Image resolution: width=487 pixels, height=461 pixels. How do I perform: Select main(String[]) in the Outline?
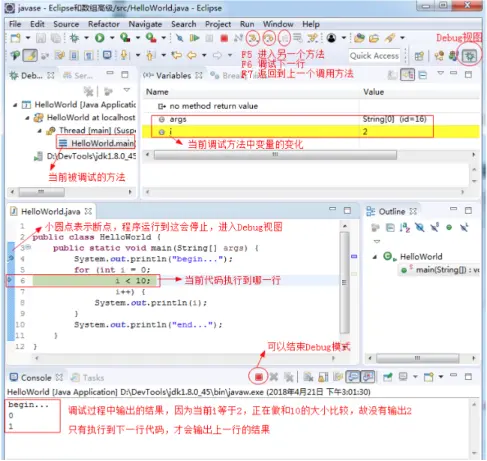(x=440, y=270)
